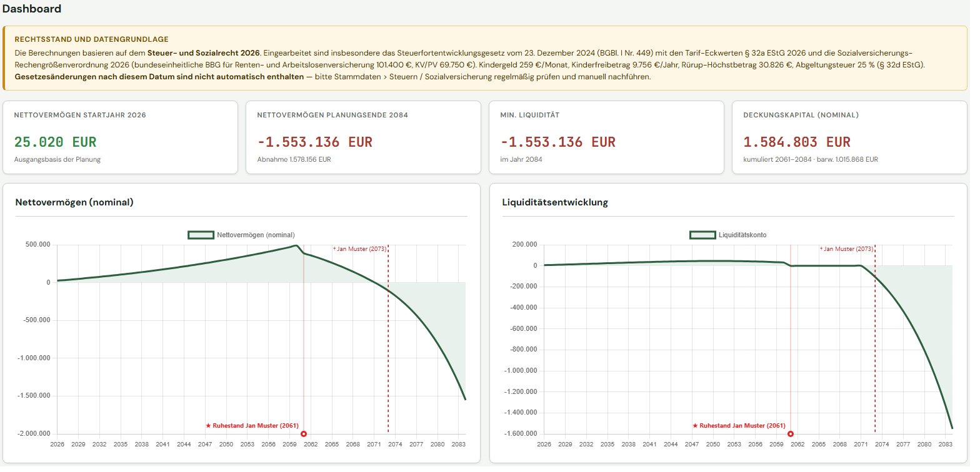980x472 pixels.
Task: Select the Deckungskapital (nominal) card
Action: (849, 137)
